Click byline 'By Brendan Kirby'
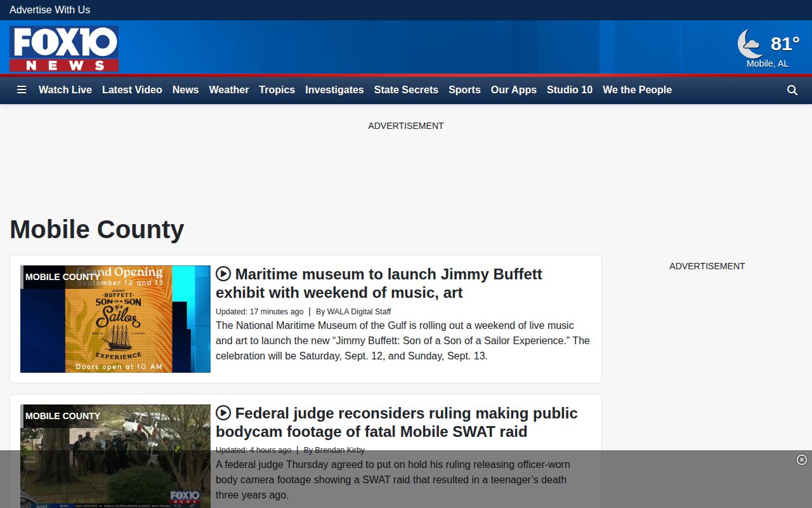Viewport: 812px width, 508px height. [334, 450]
